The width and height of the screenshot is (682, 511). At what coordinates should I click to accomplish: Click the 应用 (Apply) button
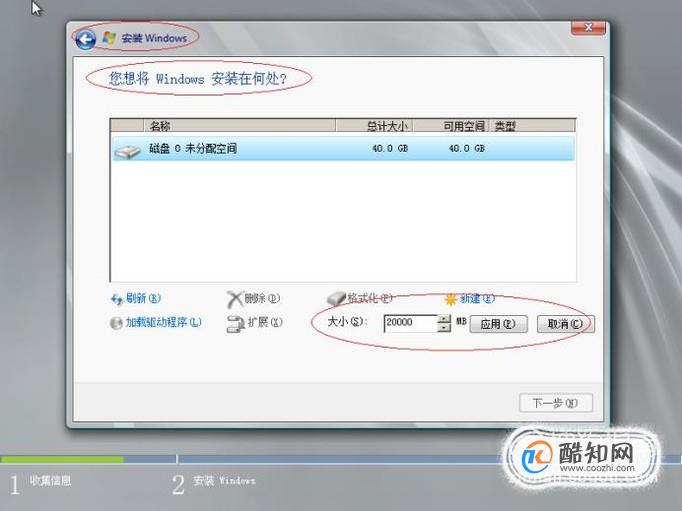(x=498, y=324)
